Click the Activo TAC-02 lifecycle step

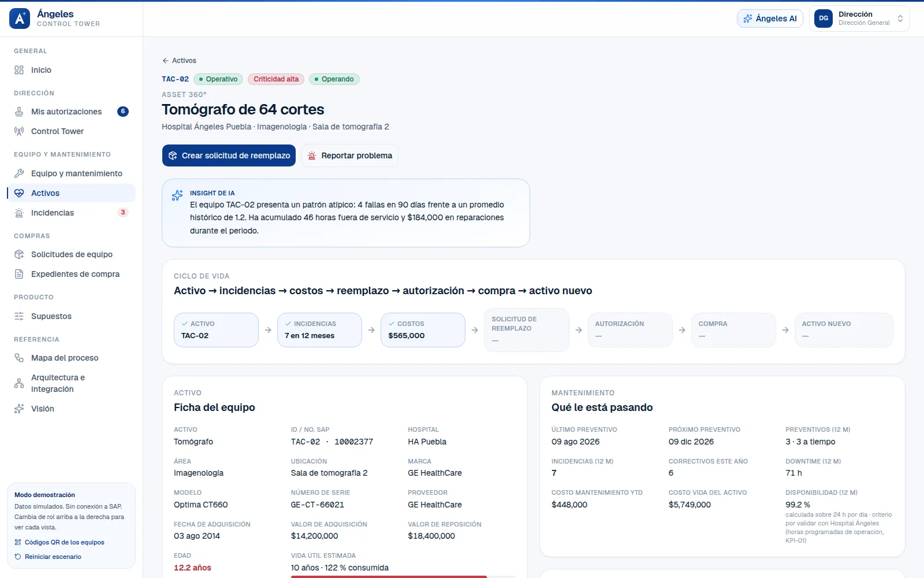(216, 330)
